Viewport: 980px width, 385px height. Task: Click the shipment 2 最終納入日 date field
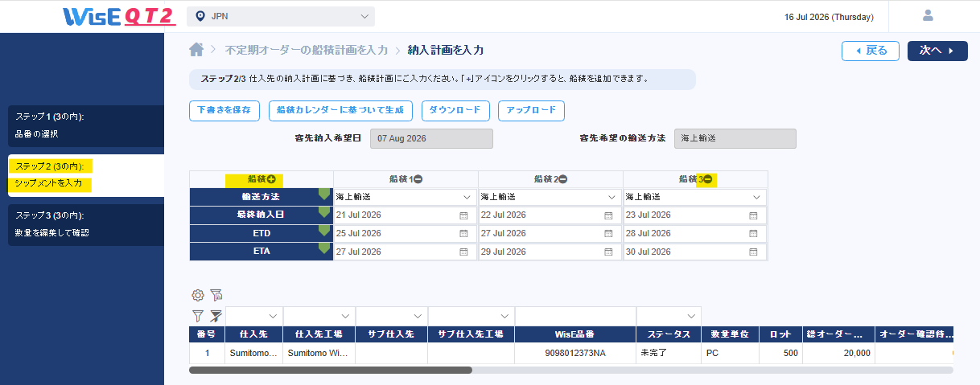pos(550,215)
